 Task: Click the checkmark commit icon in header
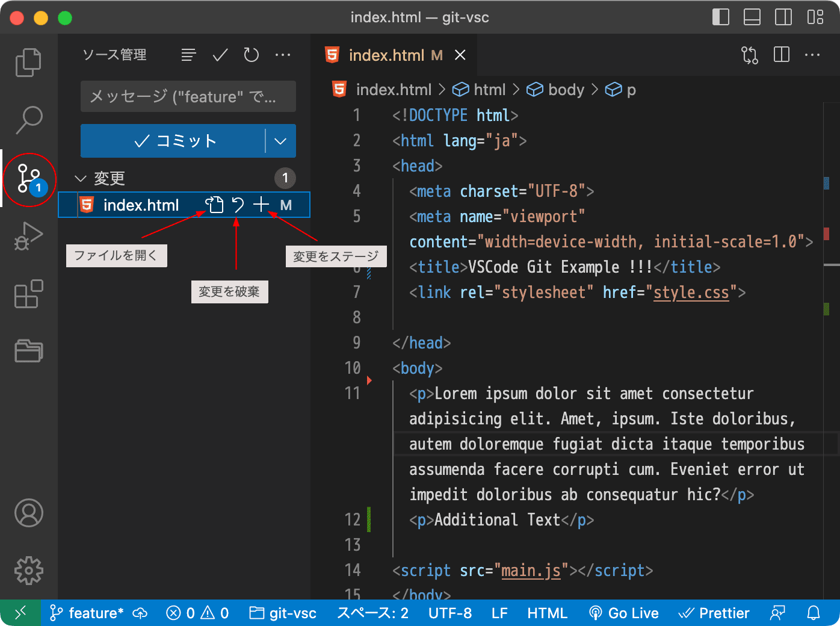pyautogui.click(x=220, y=55)
